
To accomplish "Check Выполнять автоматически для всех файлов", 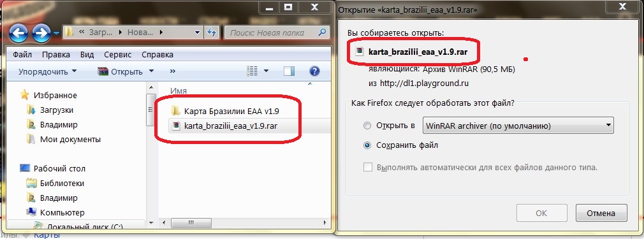I will point(367,168).
